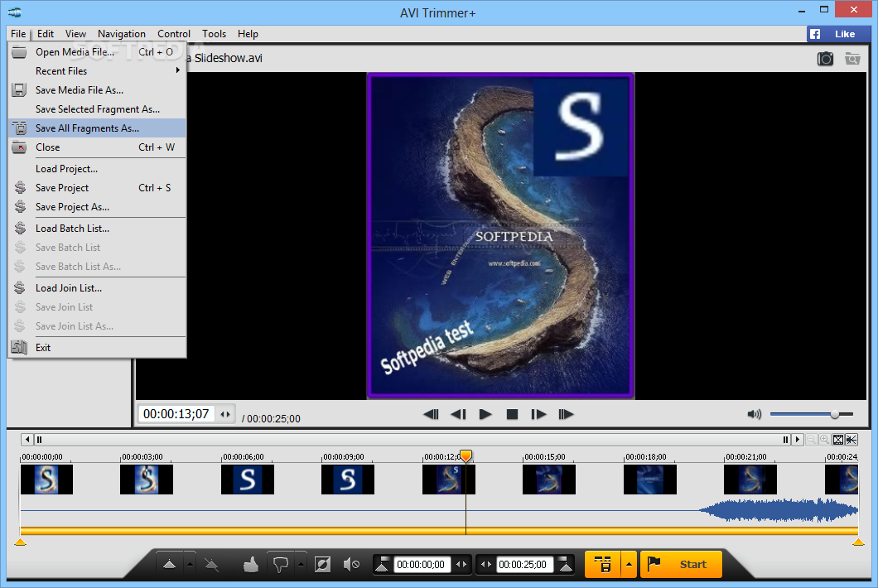Click the thumbs-up Keep Fragment icon
The image size is (878, 588).
pyautogui.click(x=251, y=565)
